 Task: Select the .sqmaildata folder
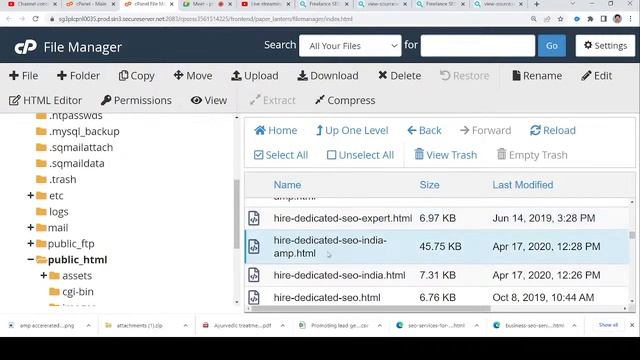70,163
